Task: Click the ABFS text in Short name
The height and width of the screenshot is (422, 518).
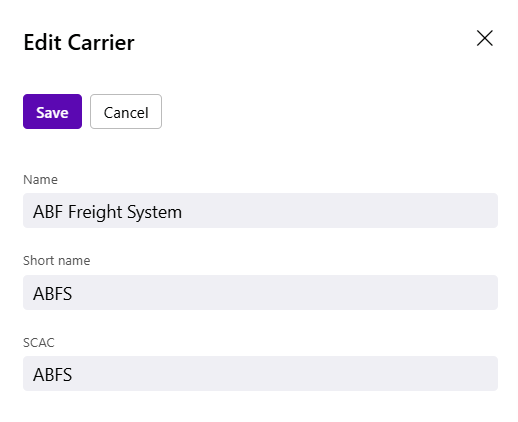Action: [x=52, y=294]
